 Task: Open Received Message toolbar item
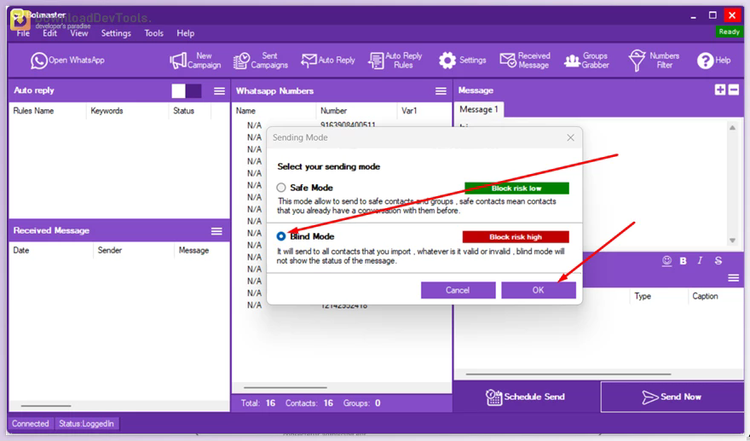525,60
